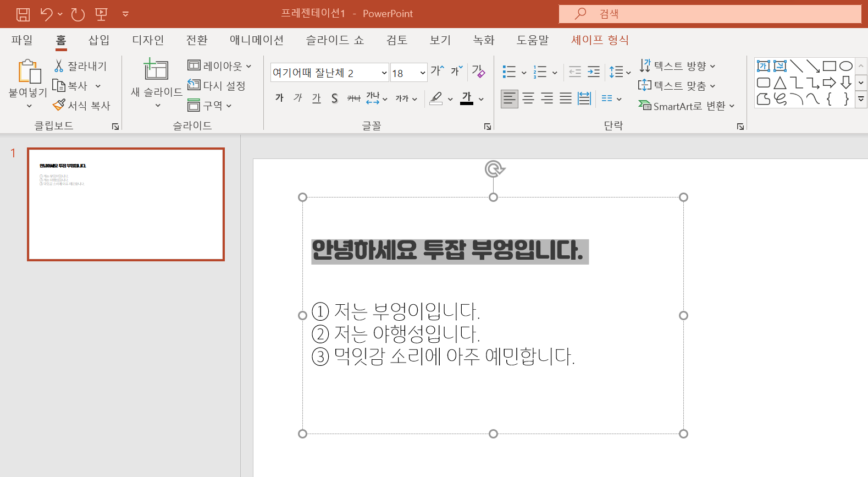
Task: Click the clear all formatting icon
Action: (478, 71)
